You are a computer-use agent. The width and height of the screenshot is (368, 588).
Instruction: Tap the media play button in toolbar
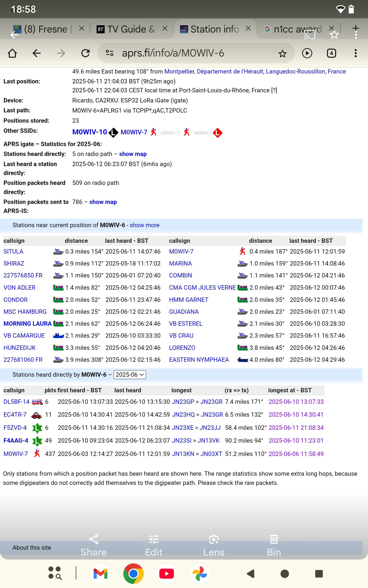307,53
